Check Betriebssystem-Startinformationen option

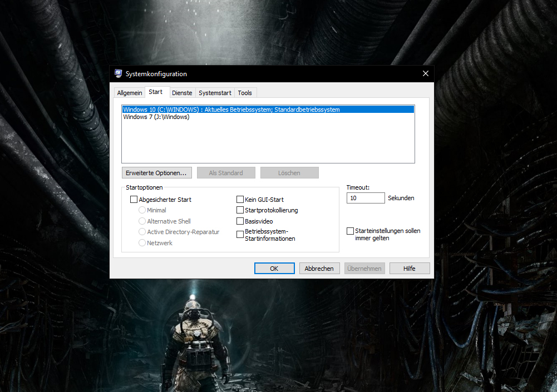pos(240,234)
